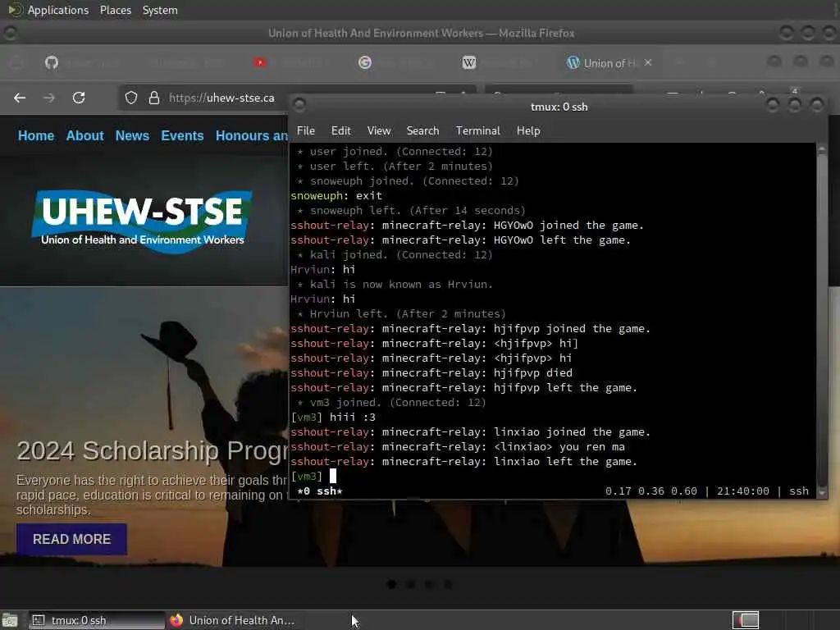Viewport: 840px width, 630px height.
Task: Open the Terminal menu
Action: 478,130
